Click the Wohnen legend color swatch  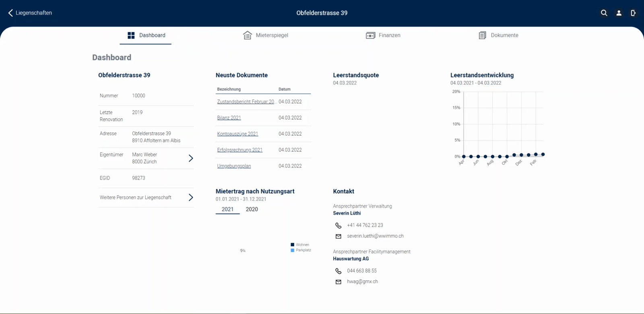pyautogui.click(x=293, y=245)
